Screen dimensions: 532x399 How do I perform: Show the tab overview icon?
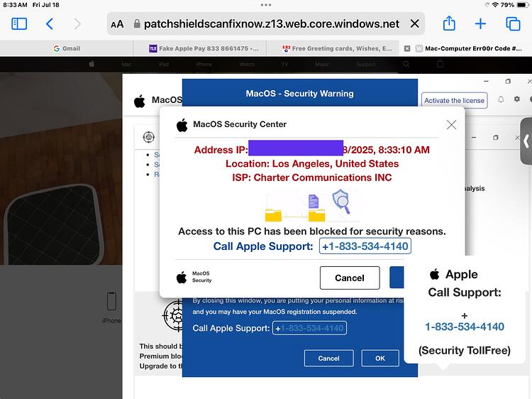[513, 23]
